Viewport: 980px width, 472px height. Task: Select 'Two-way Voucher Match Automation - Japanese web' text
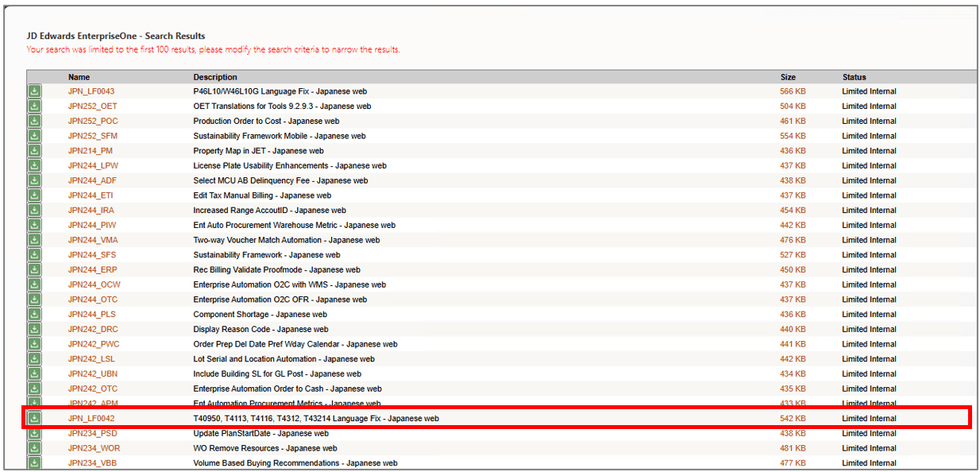[287, 240]
